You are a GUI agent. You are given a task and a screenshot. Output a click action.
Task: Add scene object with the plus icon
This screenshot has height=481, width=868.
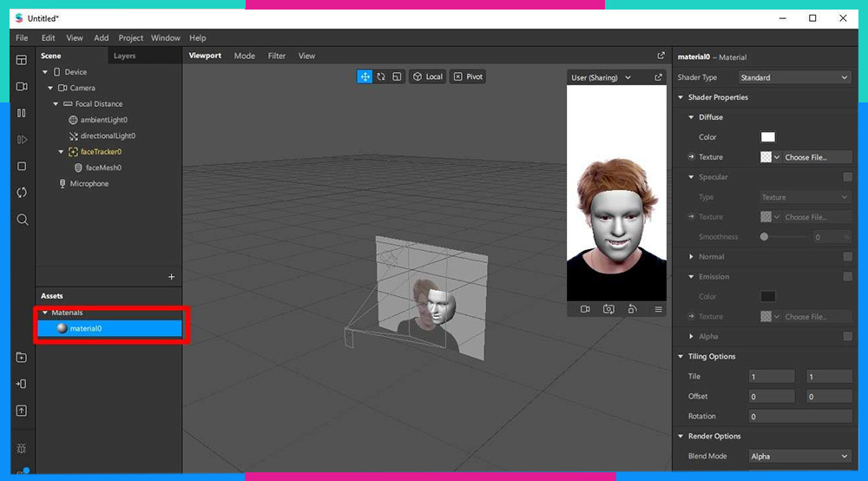coord(172,277)
